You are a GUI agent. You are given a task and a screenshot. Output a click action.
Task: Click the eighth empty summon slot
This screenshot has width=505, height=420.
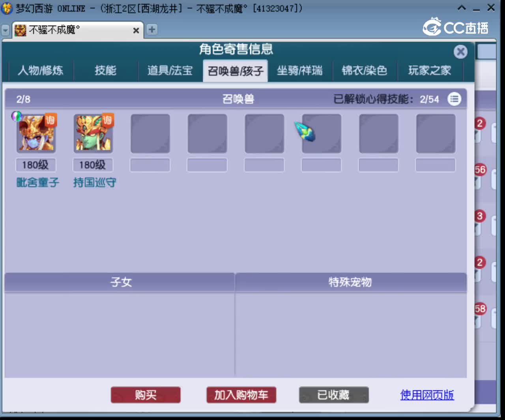[x=436, y=133]
